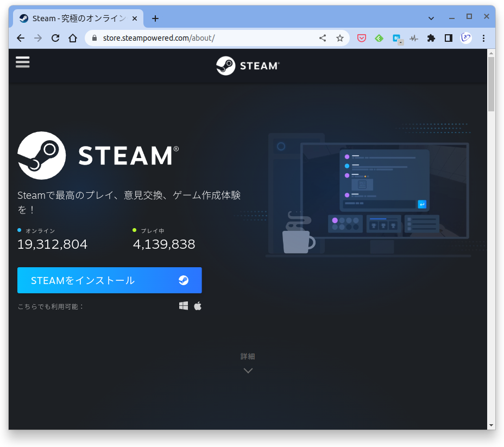This screenshot has width=504, height=447.
Task: Expand details with the down chevron
Action: (248, 370)
